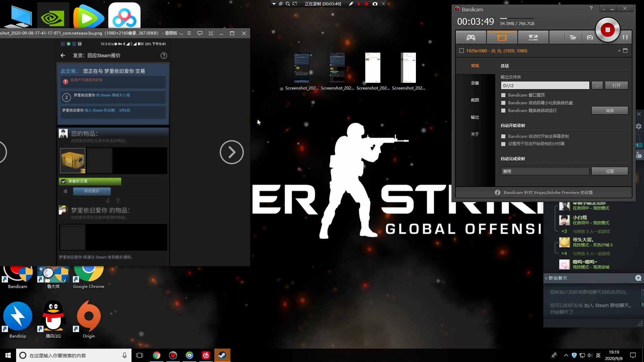644x362 pixels.
Task: Enable 设置用于自动开始录制的计时器 checkbox
Action: (x=503, y=144)
